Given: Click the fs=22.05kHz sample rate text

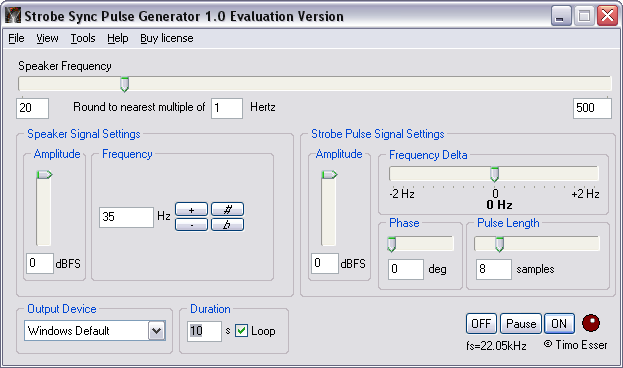Looking at the screenshot, I should [x=496, y=346].
